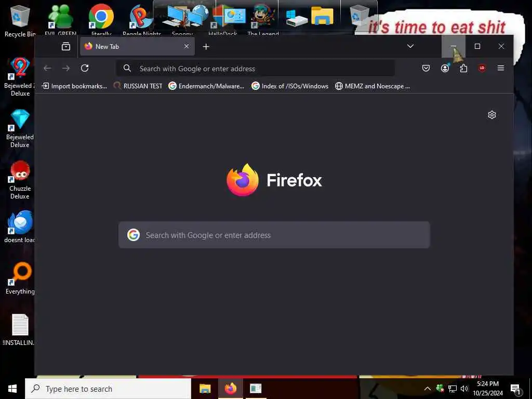Open the EVIL GREEN desktop shortcut
The height and width of the screenshot is (399, 532).
60,21
